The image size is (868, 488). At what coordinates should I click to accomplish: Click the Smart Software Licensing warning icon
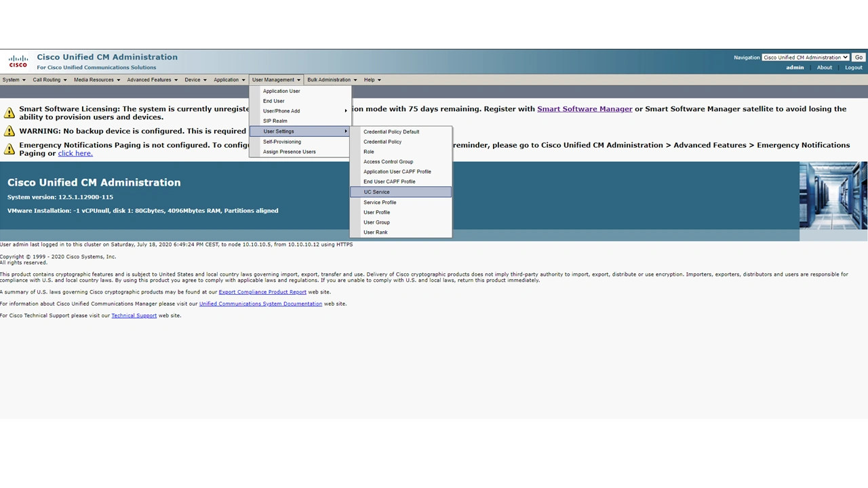tap(9, 113)
